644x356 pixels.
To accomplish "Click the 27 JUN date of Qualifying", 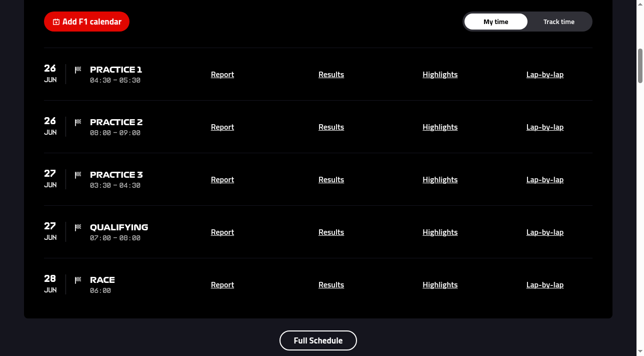I will pos(50,231).
